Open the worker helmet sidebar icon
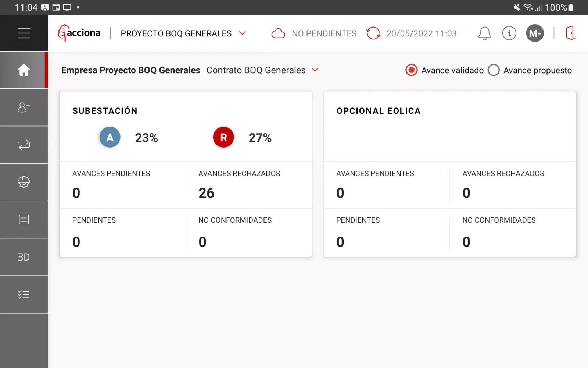The width and height of the screenshot is (588, 368). 24,182
